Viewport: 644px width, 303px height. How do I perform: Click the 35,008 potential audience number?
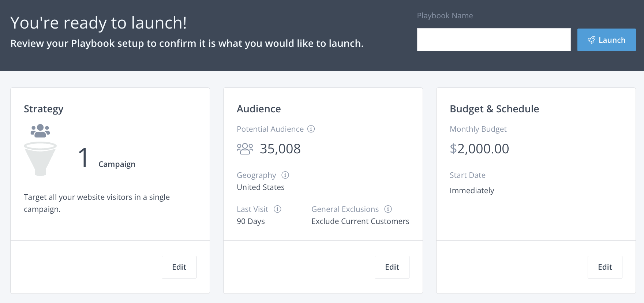point(280,149)
